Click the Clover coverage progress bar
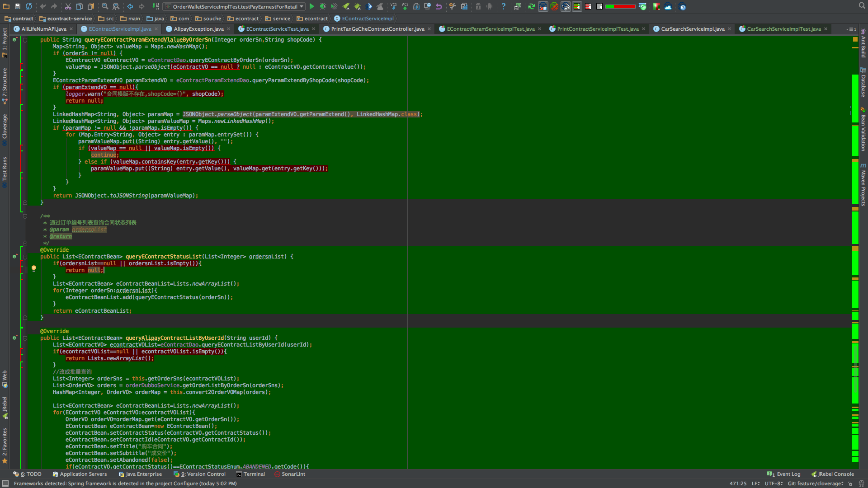Viewport: 868px width, 488px height. [x=620, y=6]
